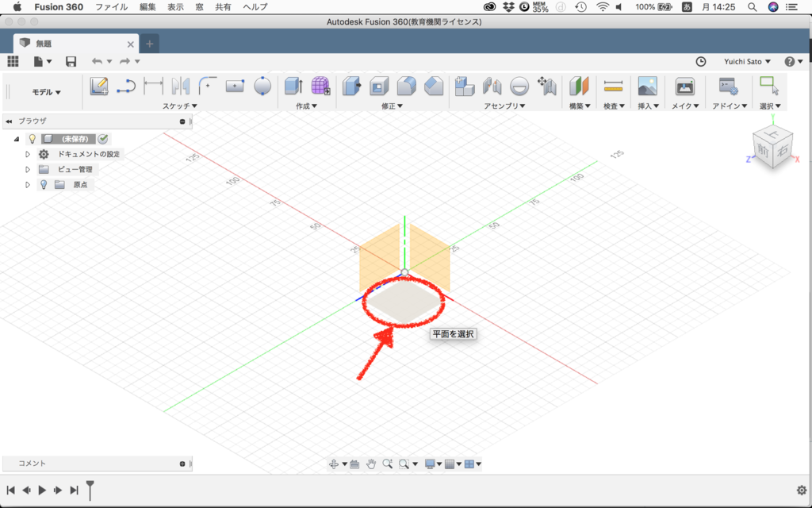Image resolution: width=812 pixels, height=508 pixels.
Task: Open the Yuichi Sato account dropdown
Action: [747, 61]
